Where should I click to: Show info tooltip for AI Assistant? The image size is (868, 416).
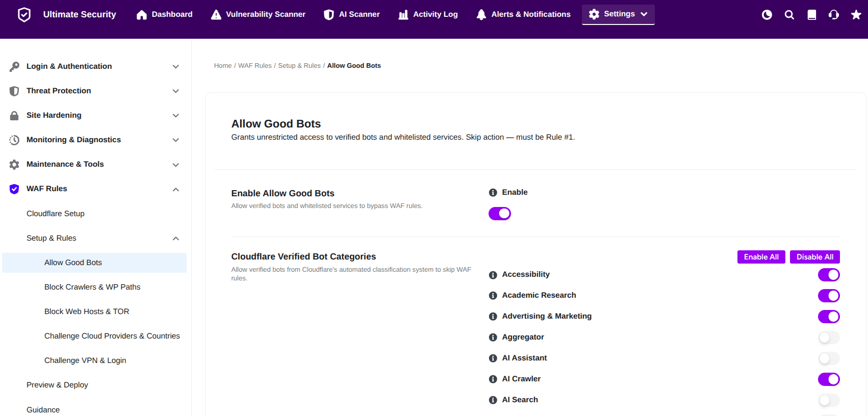coord(493,358)
